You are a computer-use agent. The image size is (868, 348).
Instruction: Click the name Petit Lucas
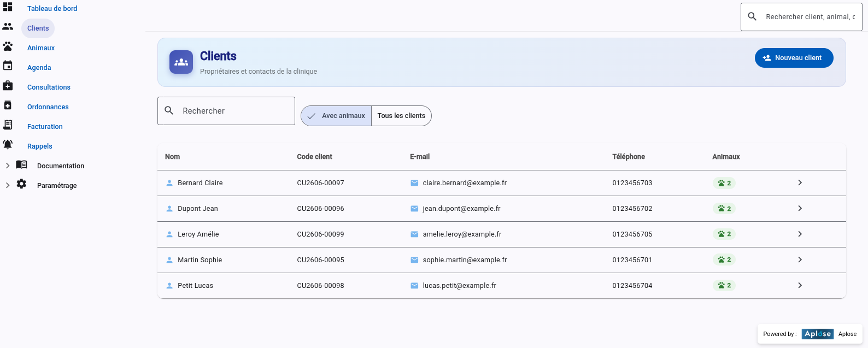click(x=195, y=286)
